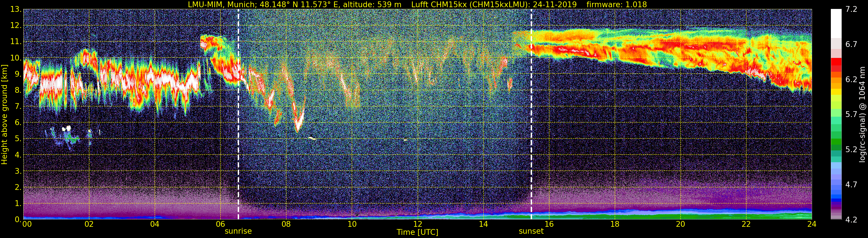Click the colorbar tick value 4.2
This screenshot has width=868, height=238.
coord(851,220)
